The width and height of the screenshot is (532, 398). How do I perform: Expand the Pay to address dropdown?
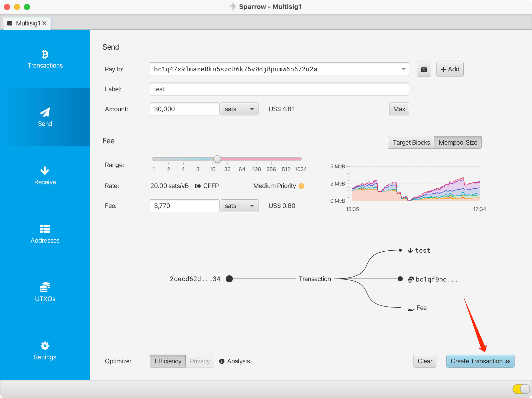(403, 69)
